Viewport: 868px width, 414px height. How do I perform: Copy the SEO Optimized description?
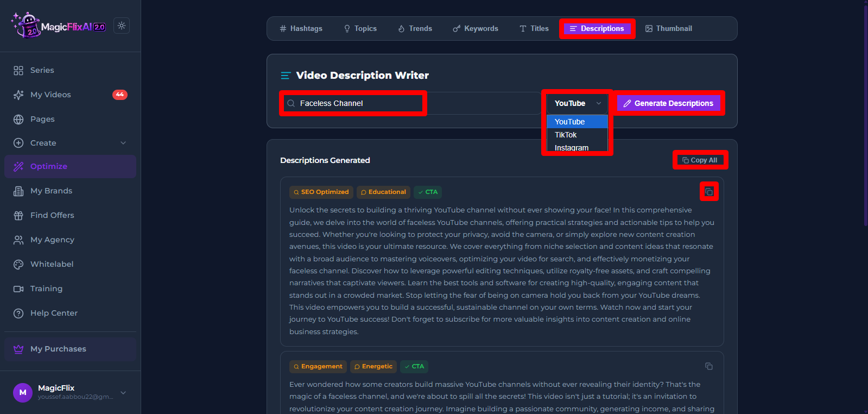tap(709, 192)
